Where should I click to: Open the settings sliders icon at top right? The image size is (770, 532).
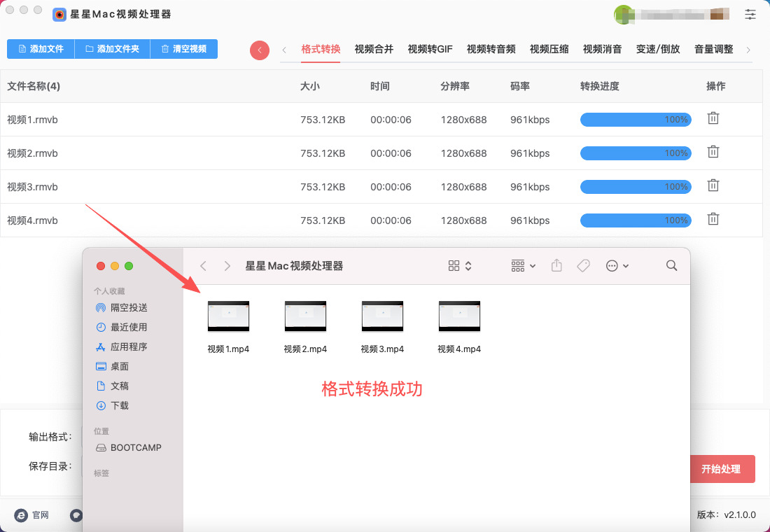750,14
